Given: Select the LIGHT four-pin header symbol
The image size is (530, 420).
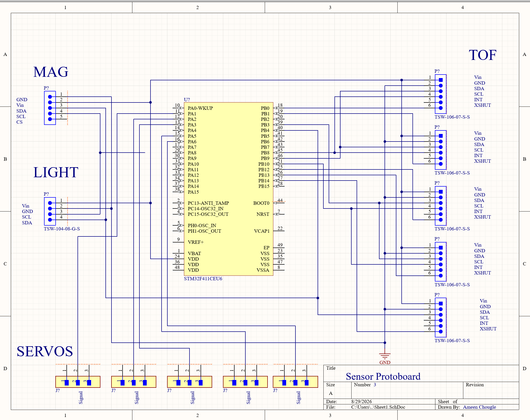Looking at the screenshot, I should pyautogui.click(x=50, y=211).
